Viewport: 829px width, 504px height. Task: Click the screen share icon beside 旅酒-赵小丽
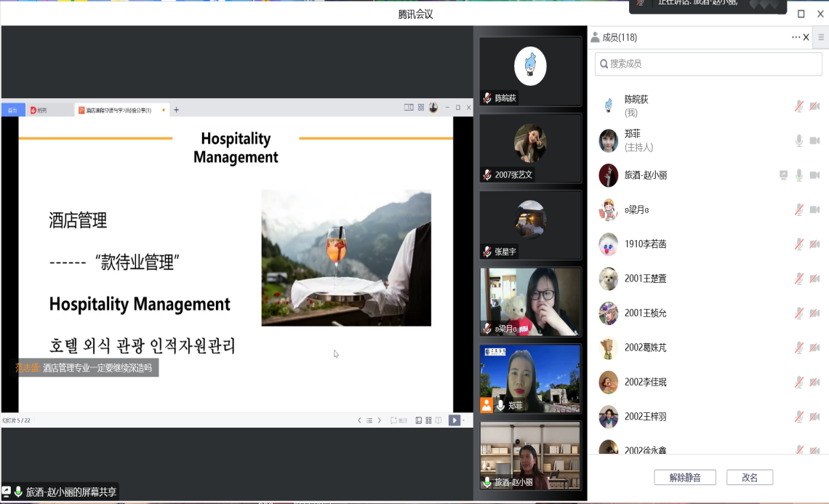tap(783, 175)
